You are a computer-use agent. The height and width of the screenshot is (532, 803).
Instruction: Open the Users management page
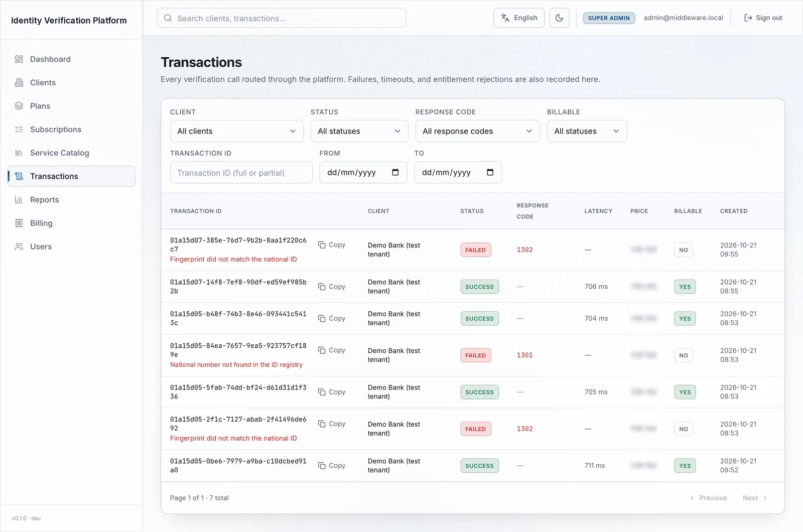(x=71, y=246)
